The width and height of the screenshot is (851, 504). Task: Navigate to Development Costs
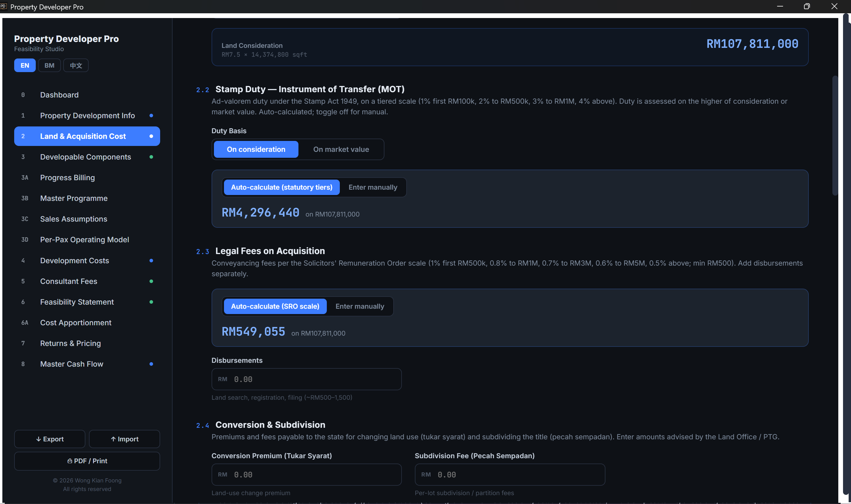pos(87,261)
